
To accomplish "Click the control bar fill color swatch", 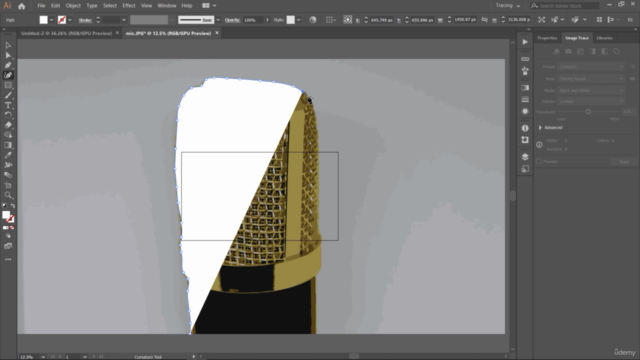I will 43,20.
